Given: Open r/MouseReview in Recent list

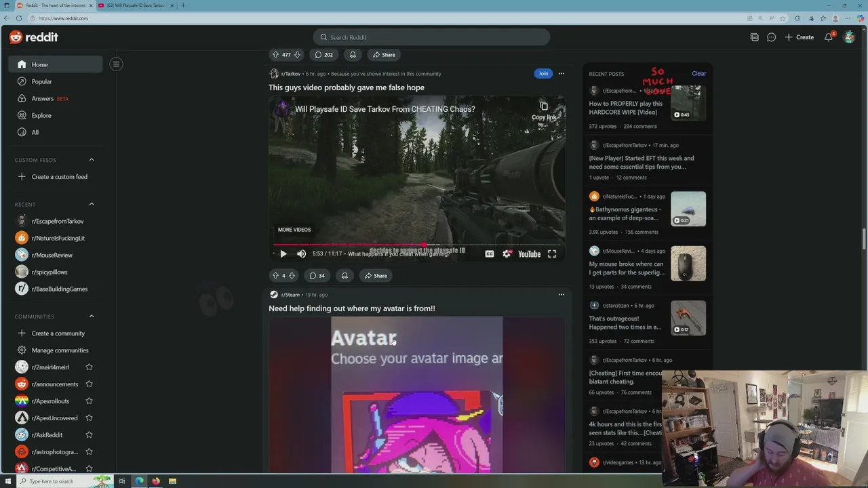Looking at the screenshot, I should click(x=56, y=255).
